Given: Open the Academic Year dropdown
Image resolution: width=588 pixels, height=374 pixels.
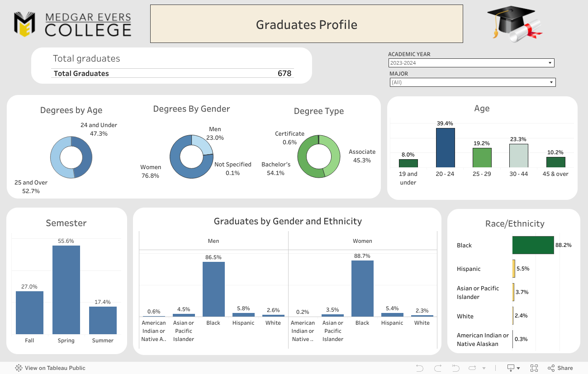Looking at the screenshot, I should [471, 63].
